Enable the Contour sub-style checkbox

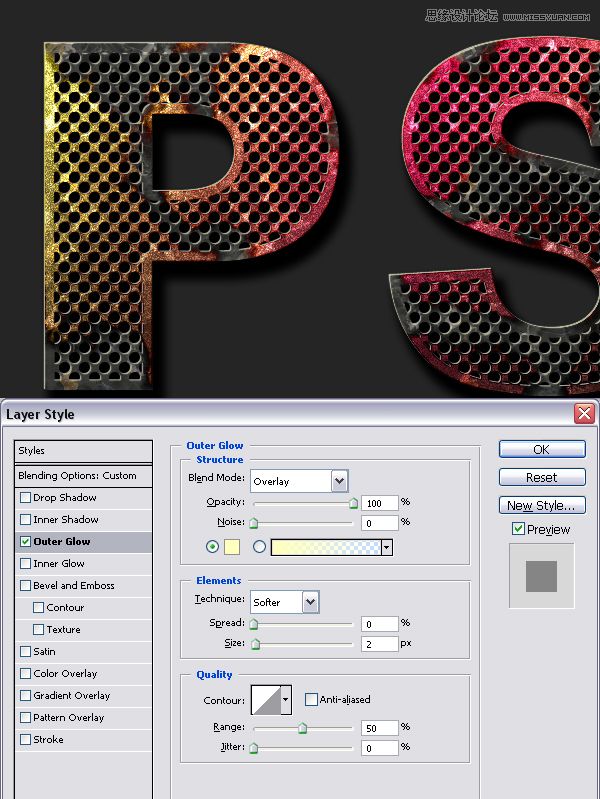(38, 607)
